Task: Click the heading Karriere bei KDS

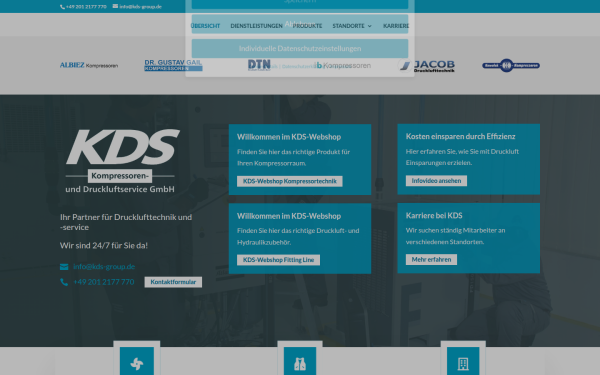Action: (434, 216)
